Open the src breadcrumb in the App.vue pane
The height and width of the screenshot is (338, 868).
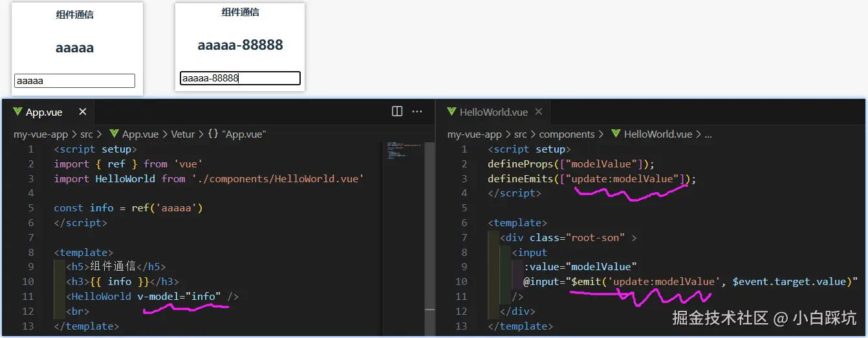click(x=86, y=134)
